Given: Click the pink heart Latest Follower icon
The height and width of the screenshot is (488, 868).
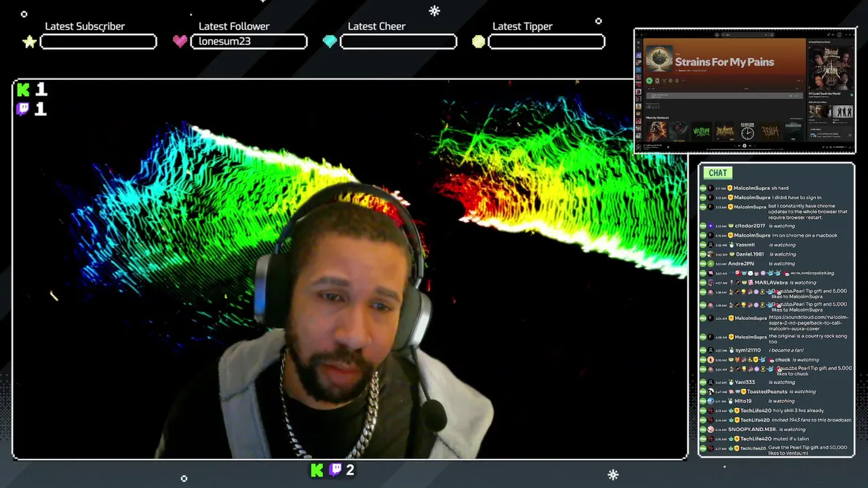Looking at the screenshot, I should pyautogui.click(x=180, y=41).
